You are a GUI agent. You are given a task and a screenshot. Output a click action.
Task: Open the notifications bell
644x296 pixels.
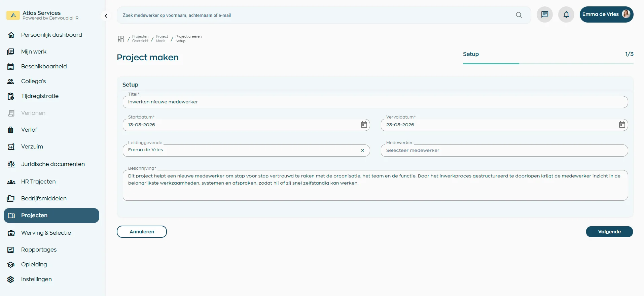pos(566,14)
